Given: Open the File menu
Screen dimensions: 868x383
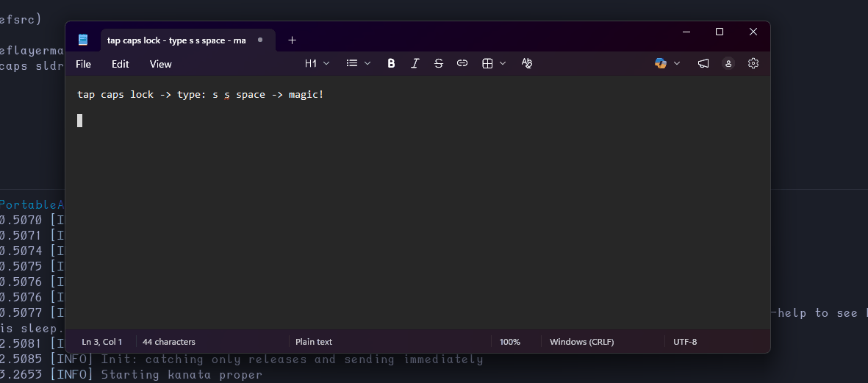Looking at the screenshot, I should point(83,64).
